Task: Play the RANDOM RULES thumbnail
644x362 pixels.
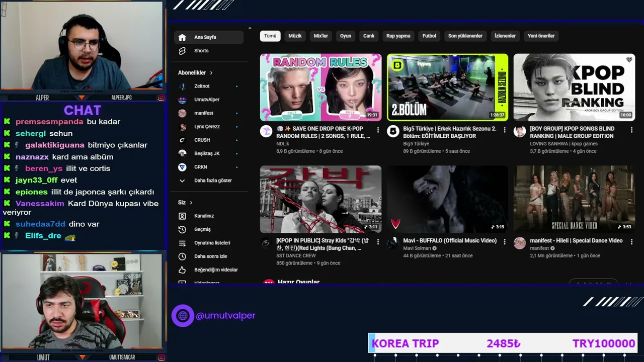Action: [x=320, y=87]
